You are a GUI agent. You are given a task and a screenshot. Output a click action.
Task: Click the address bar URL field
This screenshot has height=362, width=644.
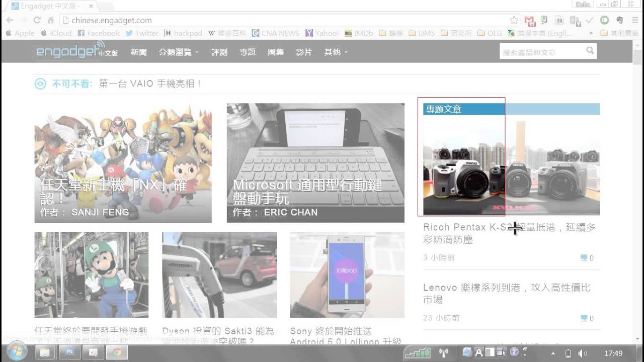[289, 21]
